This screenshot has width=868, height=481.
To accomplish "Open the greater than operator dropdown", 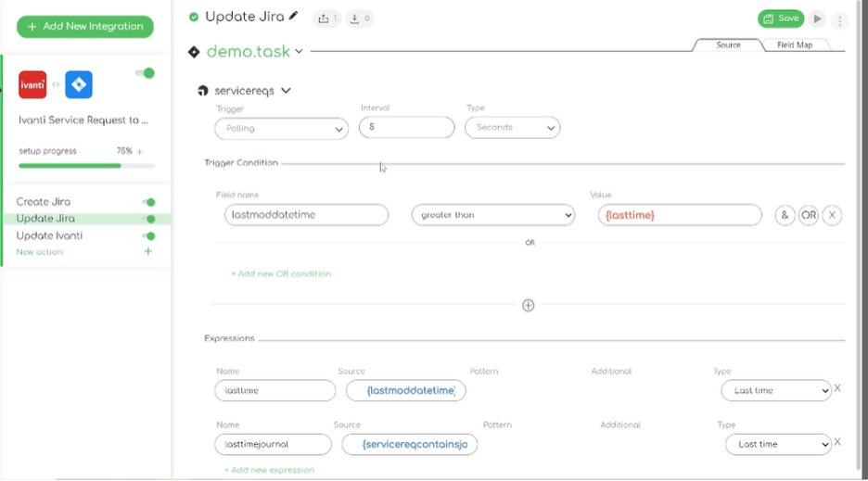I will (493, 215).
